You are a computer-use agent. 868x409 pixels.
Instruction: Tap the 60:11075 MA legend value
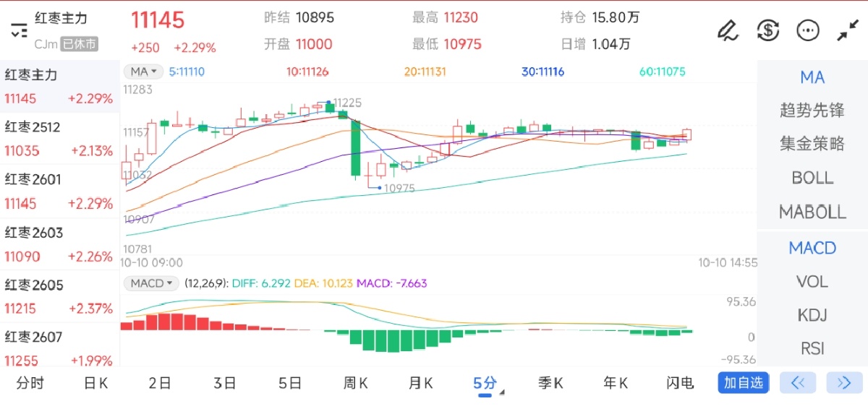pyautogui.click(x=662, y=72)
